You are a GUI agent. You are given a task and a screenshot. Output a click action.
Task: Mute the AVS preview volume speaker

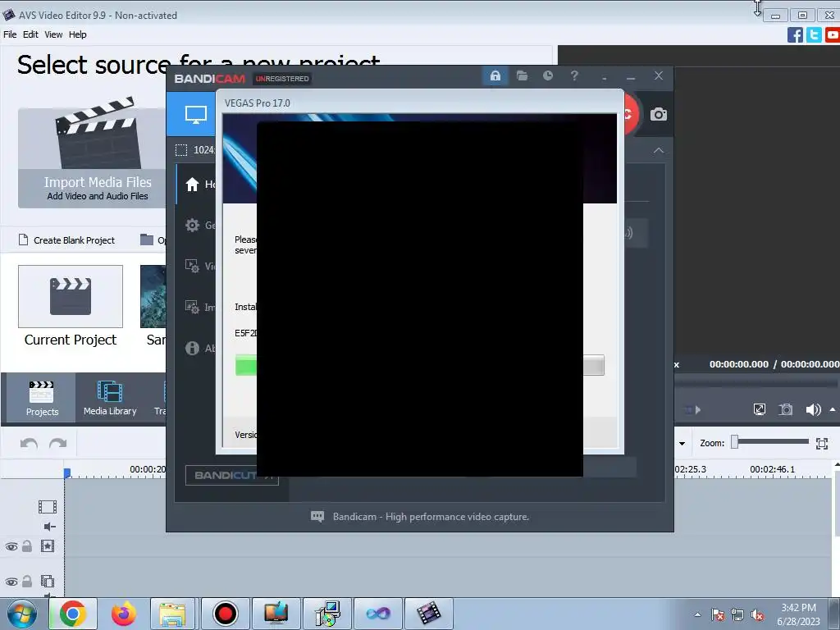click(813, 410)
